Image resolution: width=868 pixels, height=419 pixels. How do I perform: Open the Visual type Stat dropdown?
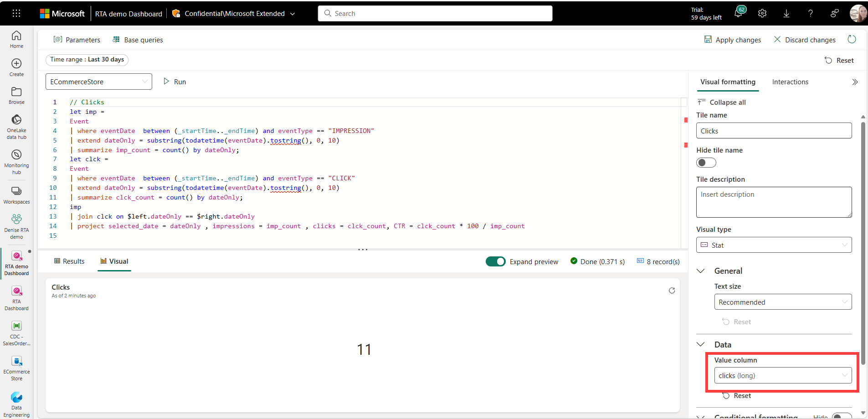(774, 245)
